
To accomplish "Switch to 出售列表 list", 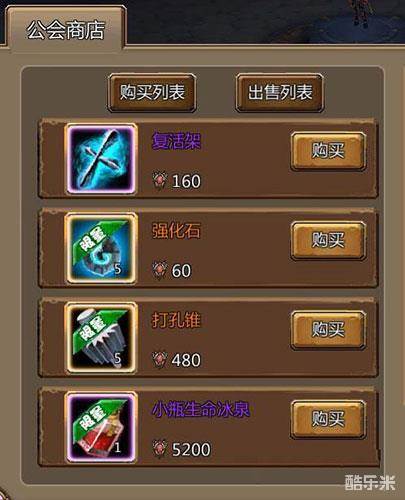I will coord(280,92).
